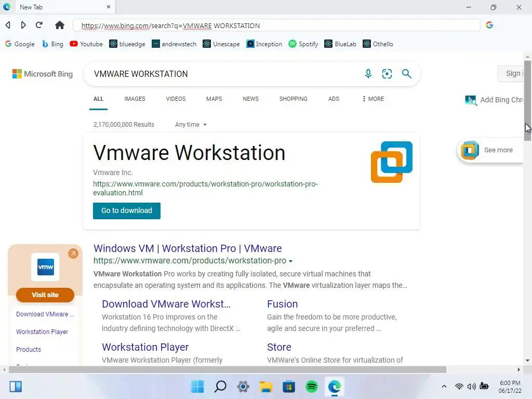Open Spotify from the taskbar
The width and height of the screenshot is (532, 399).
click(312, 387)
